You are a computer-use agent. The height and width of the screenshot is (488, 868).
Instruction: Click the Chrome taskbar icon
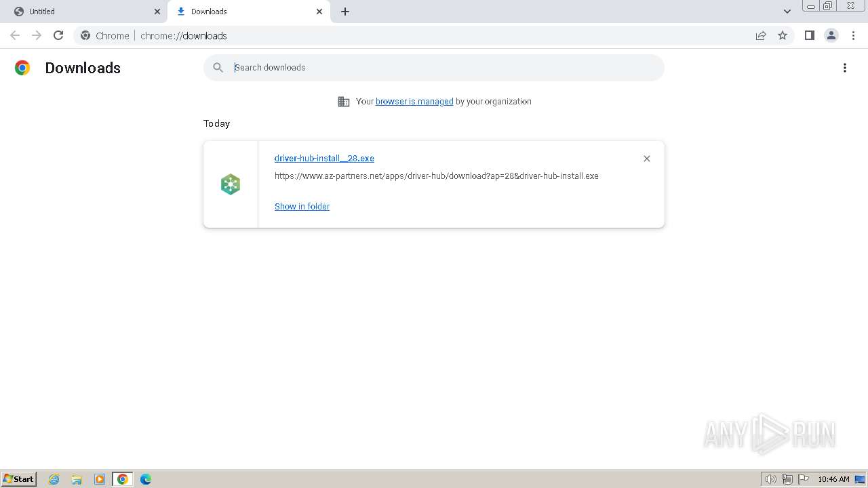(123, 479)
